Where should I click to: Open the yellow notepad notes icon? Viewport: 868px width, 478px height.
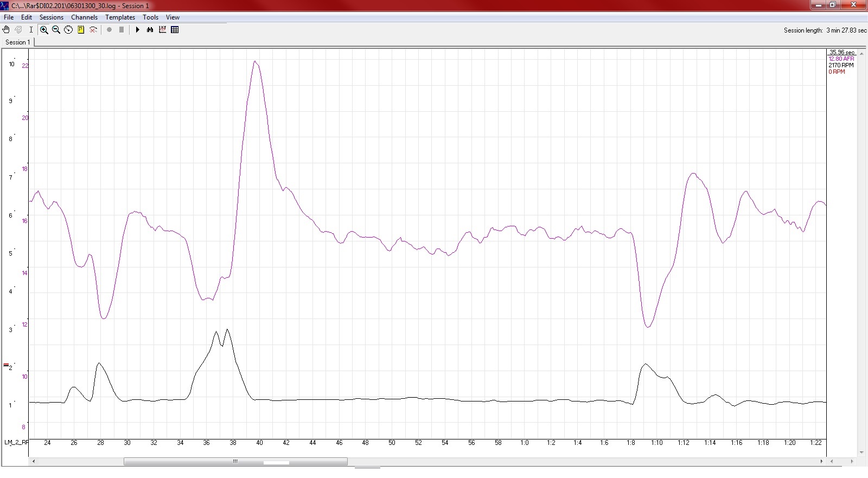click(81, 30)
